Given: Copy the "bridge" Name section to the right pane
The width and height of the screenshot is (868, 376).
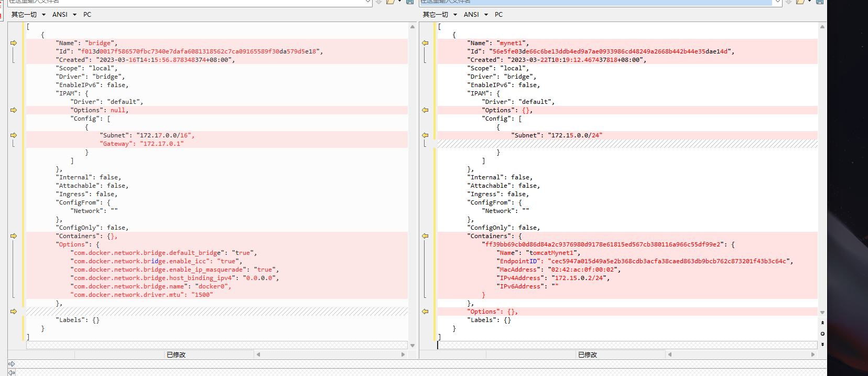Looking at the screenshot, I should click(14, 43).
